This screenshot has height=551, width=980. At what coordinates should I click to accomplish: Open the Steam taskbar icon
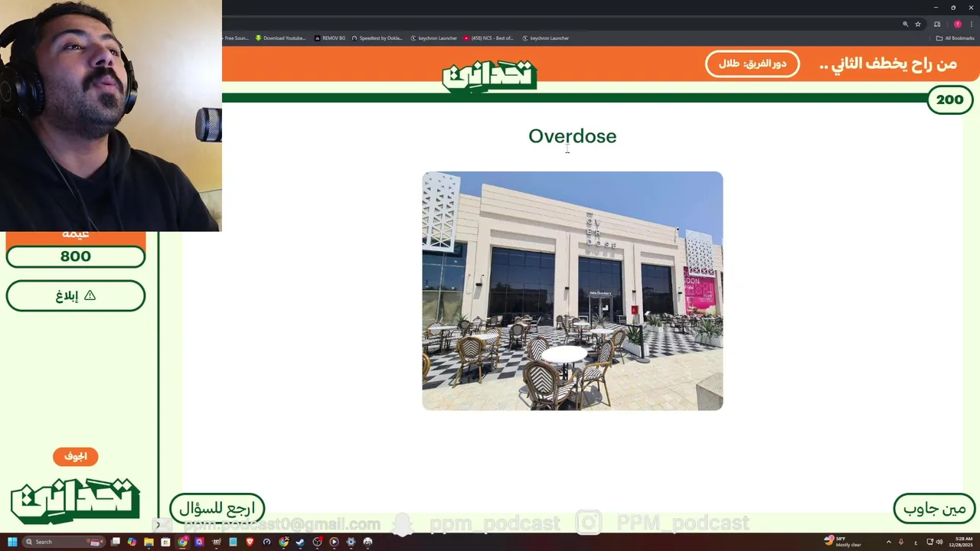(x=300, y=542)
